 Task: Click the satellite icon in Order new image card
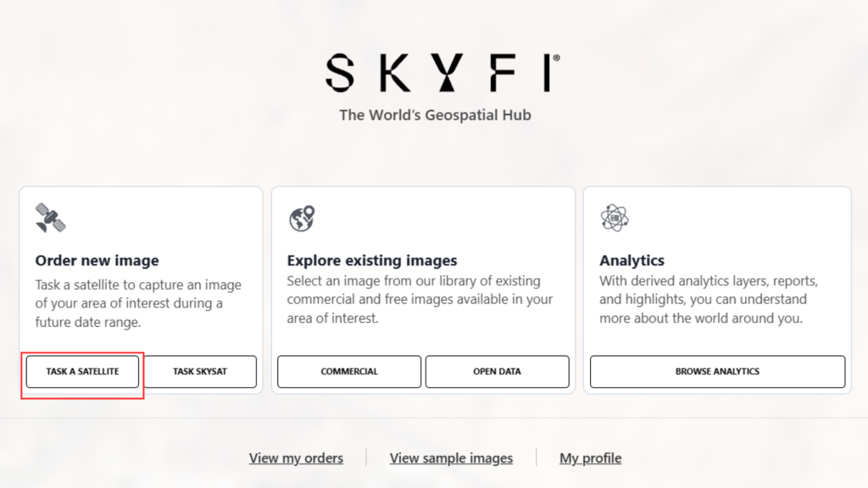pyautogui.click(x=50, y=218)
